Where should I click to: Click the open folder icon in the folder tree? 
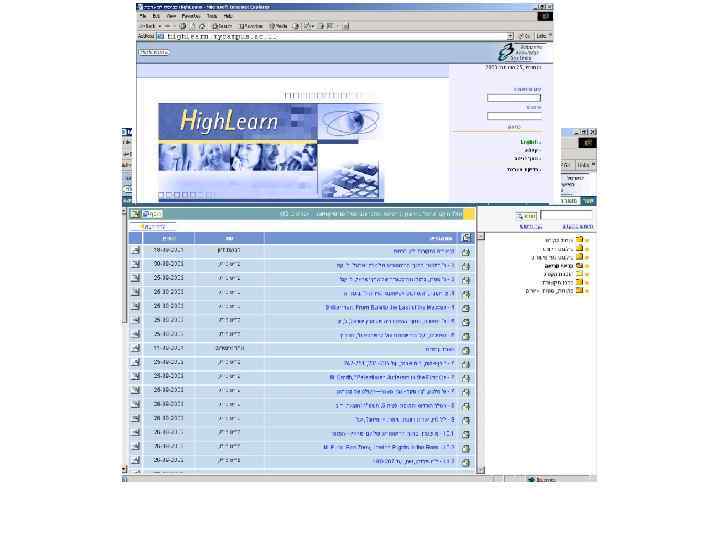pyautogui.click(x=579, y=265)
